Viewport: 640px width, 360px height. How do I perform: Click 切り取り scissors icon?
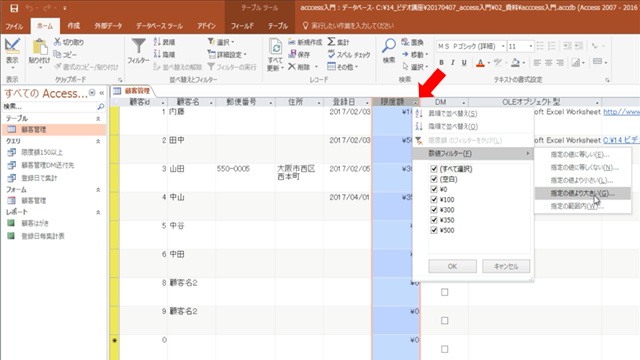pos(58,42)
